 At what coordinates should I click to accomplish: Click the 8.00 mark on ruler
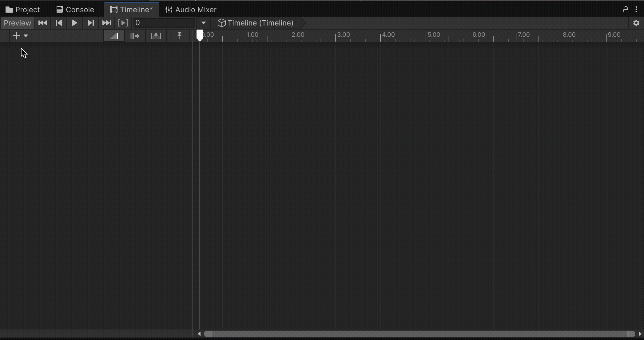pyautogui.click(x=569, y=35)
